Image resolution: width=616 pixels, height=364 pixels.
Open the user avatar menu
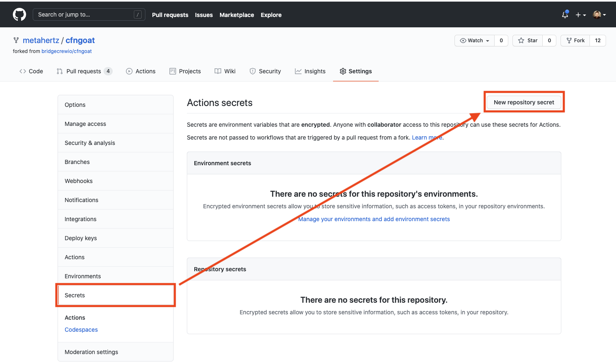click(x=599, y=14)
